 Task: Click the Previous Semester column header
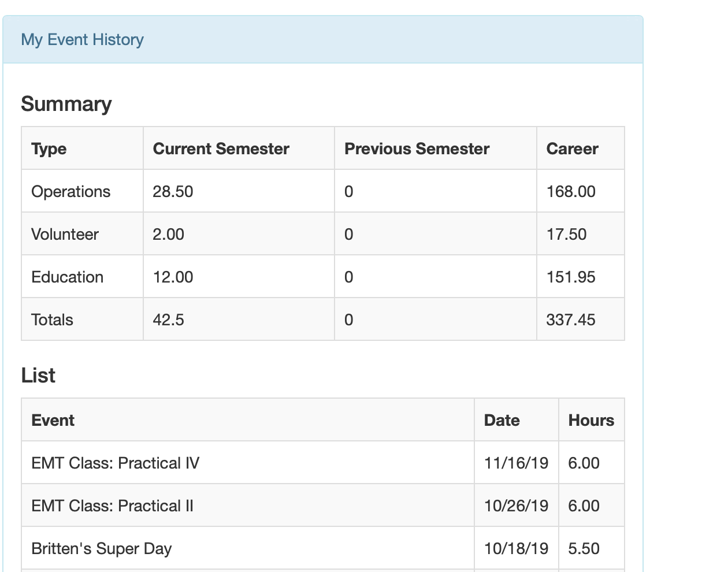tap(417, 149)
